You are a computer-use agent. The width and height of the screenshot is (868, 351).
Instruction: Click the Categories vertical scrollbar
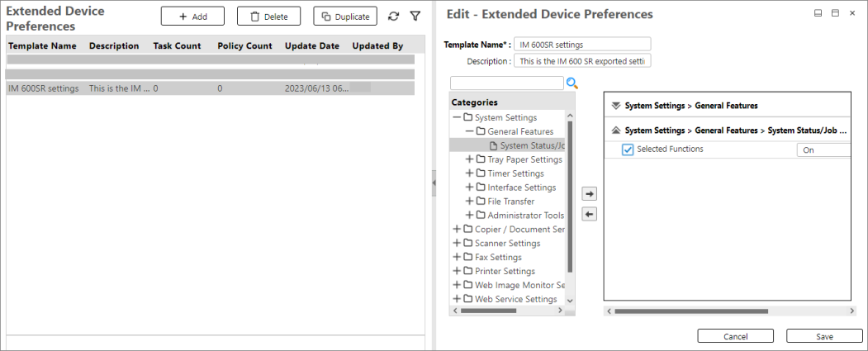click(569, 198)
